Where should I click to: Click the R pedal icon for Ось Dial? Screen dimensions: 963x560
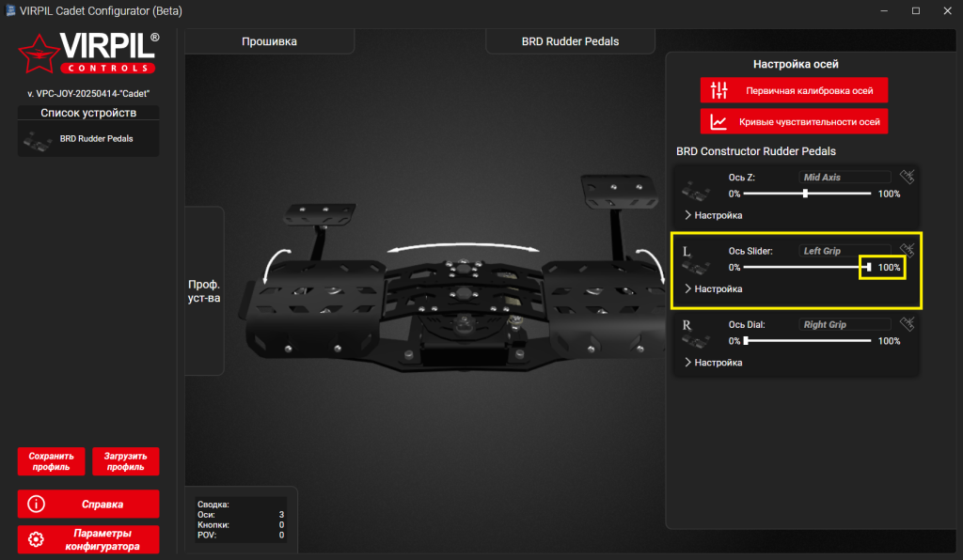(696, 334)
